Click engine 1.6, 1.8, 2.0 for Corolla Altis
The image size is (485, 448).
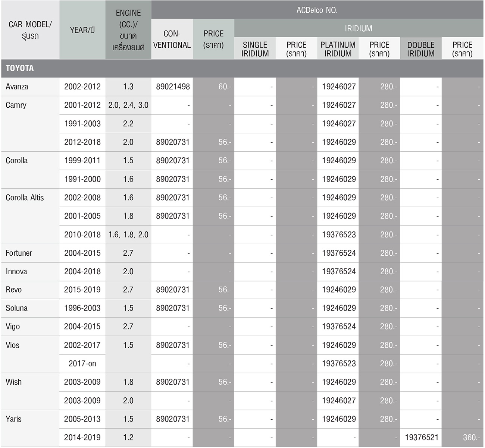[x=128, y=235]
